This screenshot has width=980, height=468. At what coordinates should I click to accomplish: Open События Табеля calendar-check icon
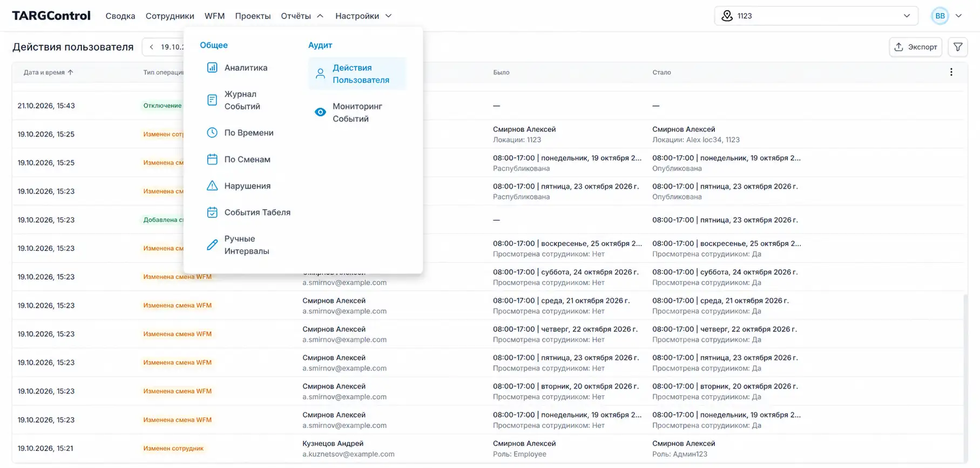tap(212, 212)
